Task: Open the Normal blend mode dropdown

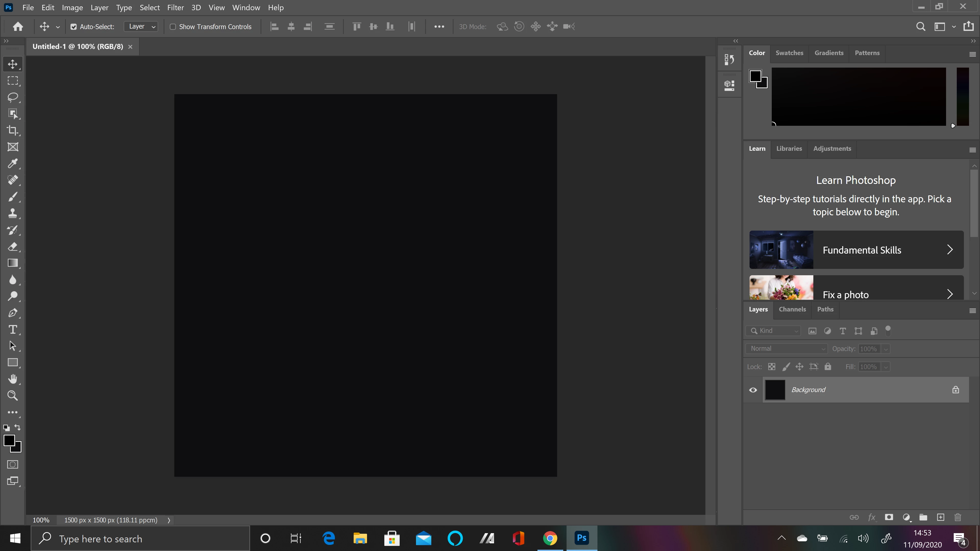Action: click(x=786, y=349)
